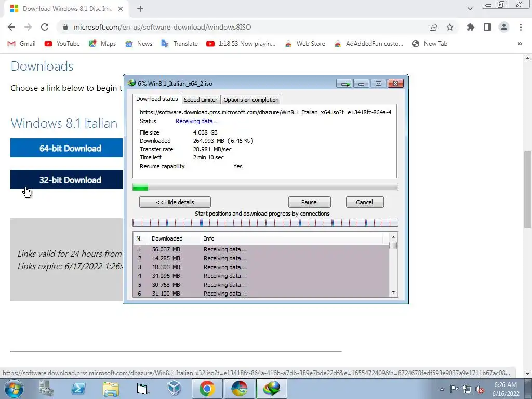532x399 pixels.
Task: Open the Translate bookmark
Action: pos(179,44)
